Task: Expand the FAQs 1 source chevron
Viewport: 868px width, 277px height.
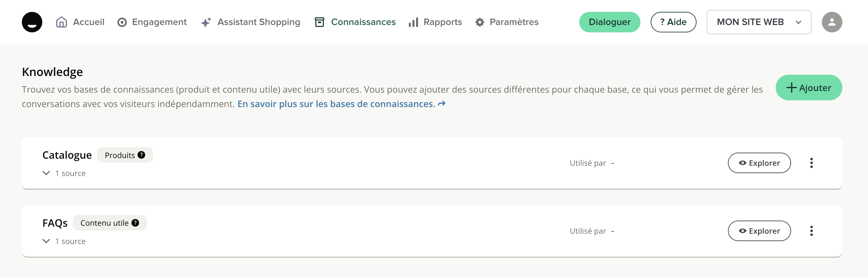Action: coord(46,241)
